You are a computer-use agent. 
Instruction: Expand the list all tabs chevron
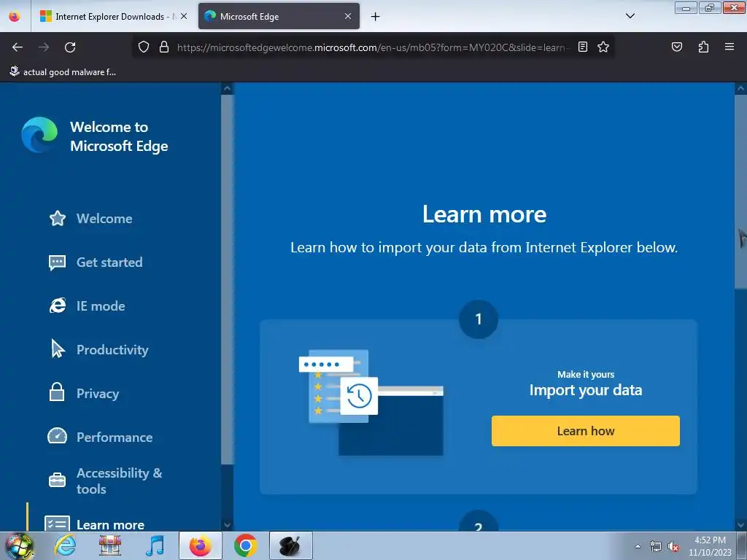tap(630, 16)
